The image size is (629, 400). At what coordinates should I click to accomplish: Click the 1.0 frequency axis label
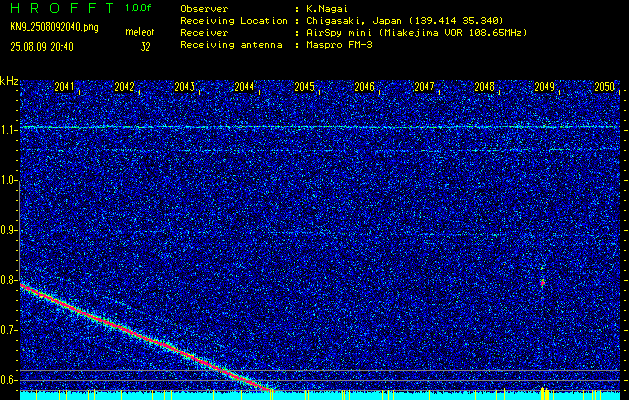coord(8,180)
